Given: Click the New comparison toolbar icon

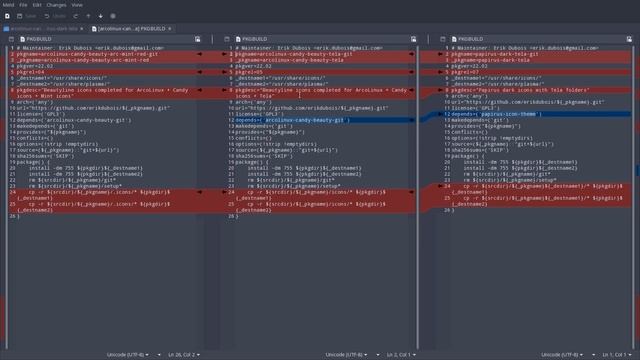Looking at the screenshot, I should pos(7,16).
